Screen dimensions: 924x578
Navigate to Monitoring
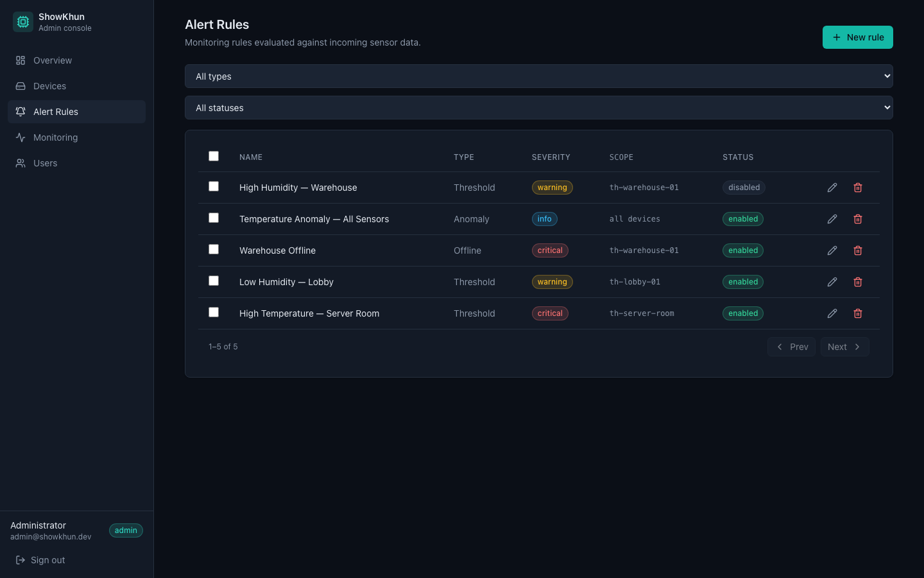click(76, 137)
